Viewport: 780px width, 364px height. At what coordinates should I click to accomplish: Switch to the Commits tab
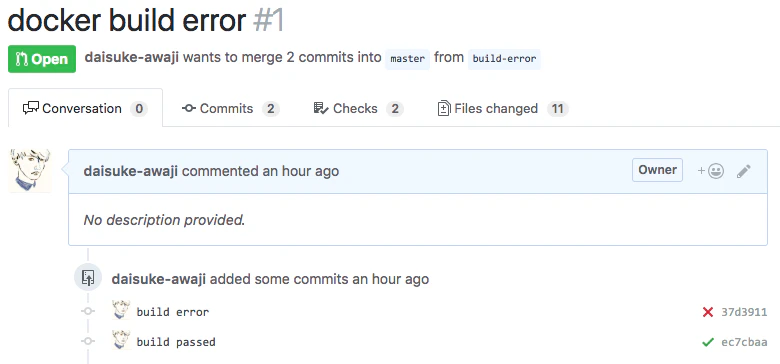[x=230, y=108]
